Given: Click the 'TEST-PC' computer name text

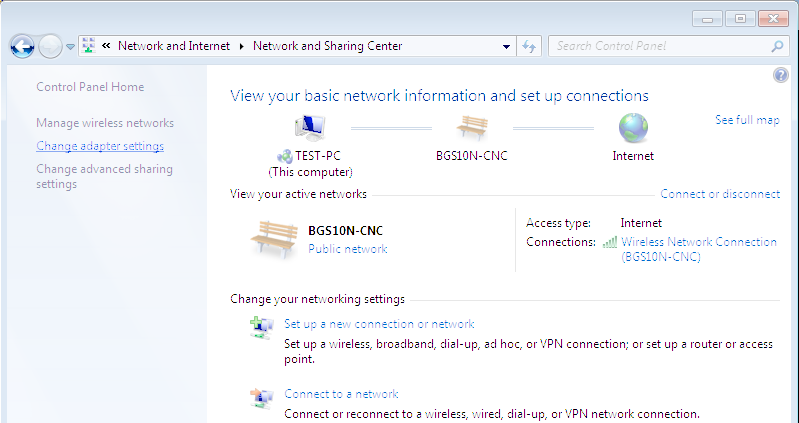Looking at the screenshot, I should (317, 156).
